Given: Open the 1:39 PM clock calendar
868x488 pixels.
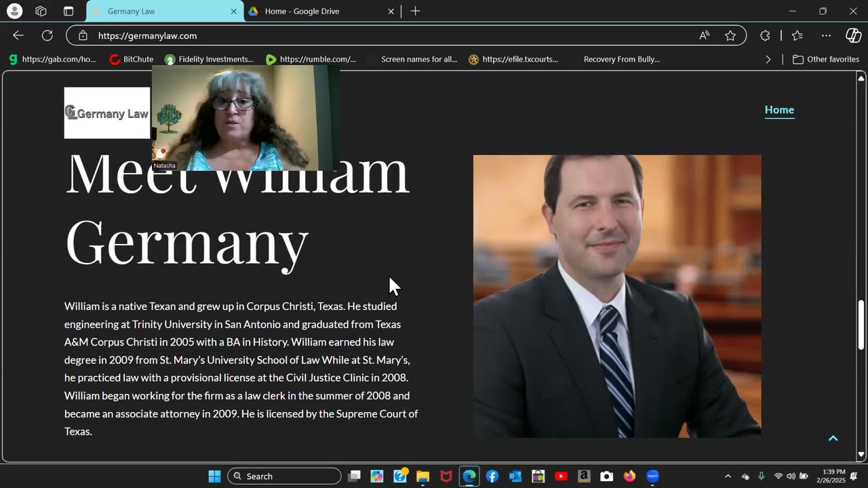Looking at the screenshot, I should tap(831, 476).
